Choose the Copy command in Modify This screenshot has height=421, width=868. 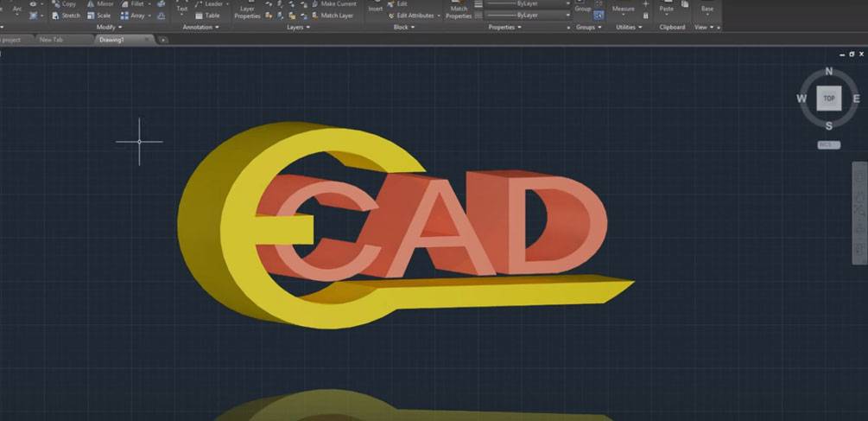[63, 4]
